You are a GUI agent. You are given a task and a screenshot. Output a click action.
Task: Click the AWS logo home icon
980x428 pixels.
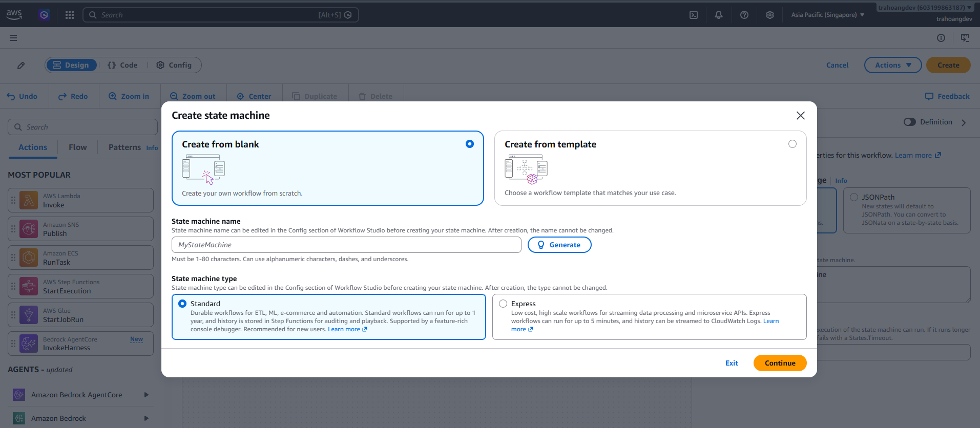[14, 15]
